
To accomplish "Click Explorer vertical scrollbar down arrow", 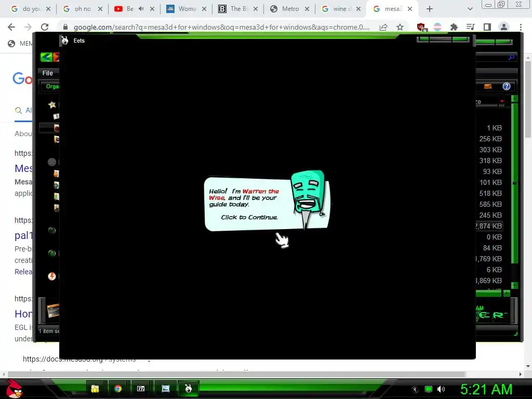I will click(514, 285).
